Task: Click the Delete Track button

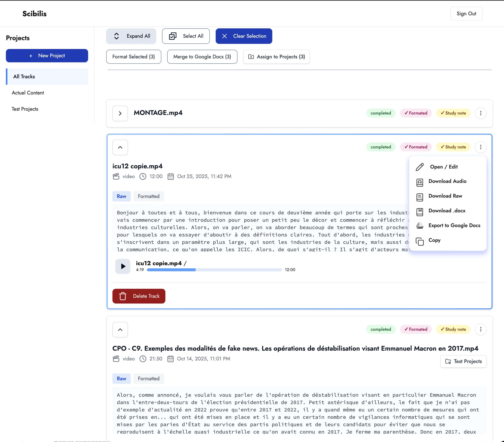Action: click(139, 296)
